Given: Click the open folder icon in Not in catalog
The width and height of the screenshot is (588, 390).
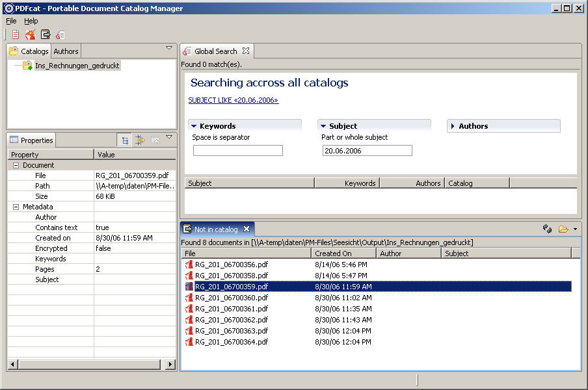Looking at the screenshot, I should [563, 229].
